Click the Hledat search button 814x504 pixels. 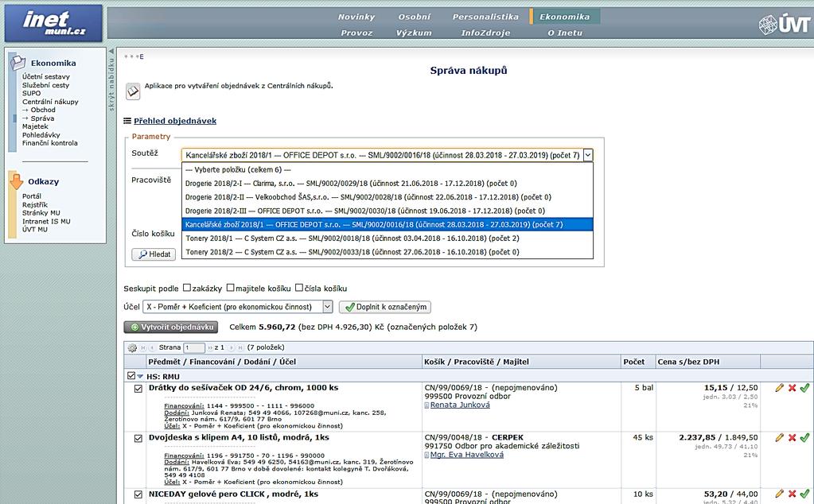coord(154,254)
